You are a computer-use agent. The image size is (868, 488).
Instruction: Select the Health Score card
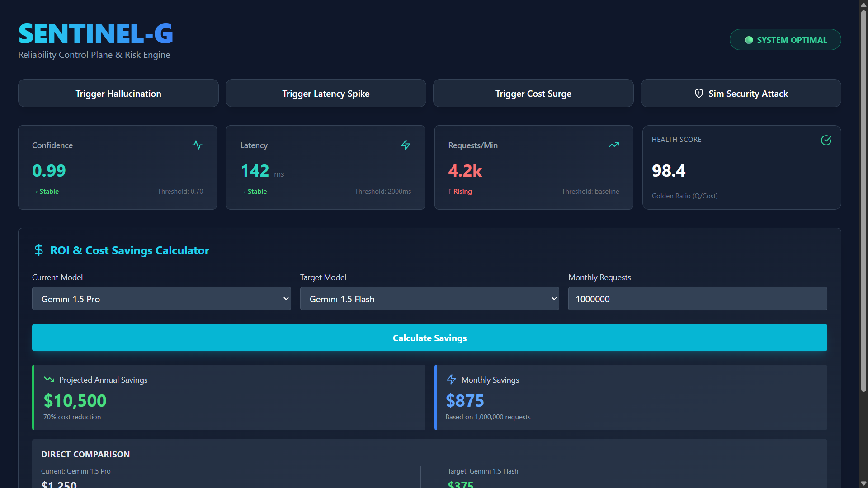[x=741, y=168]
